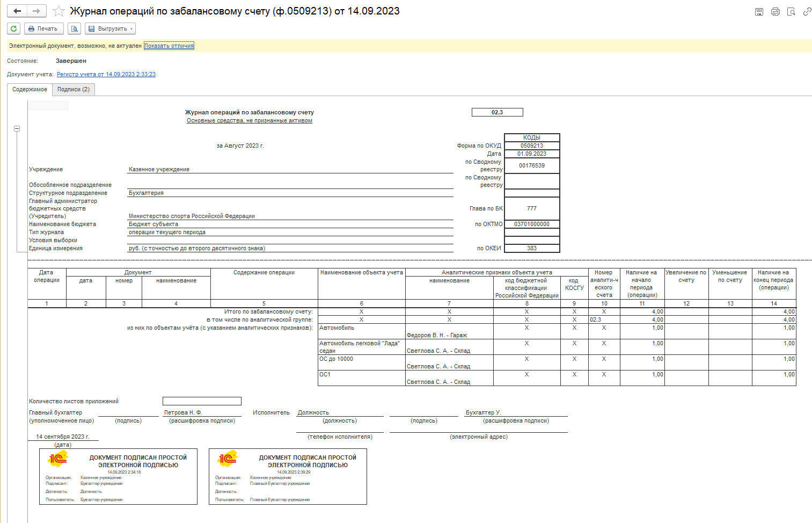Click Бухгалтер У. executor name
This screenshot has width=812, height=523.
[483, 412]
